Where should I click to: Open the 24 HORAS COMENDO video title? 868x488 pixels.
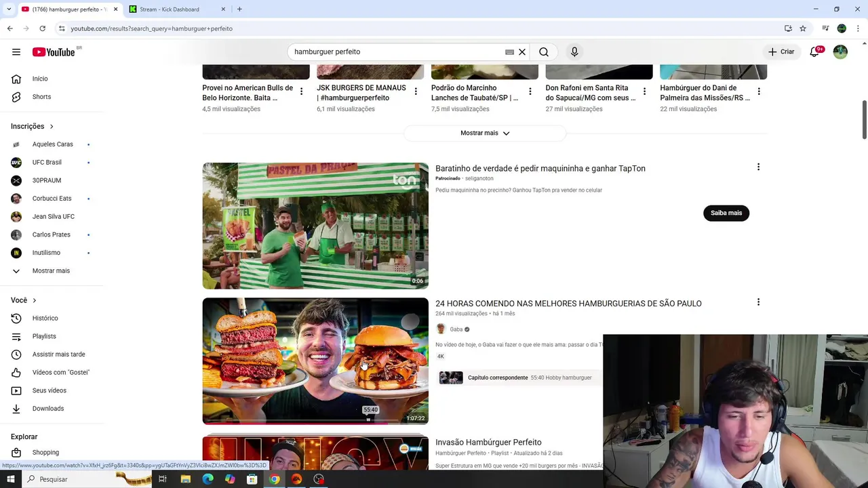coord(568,303)
